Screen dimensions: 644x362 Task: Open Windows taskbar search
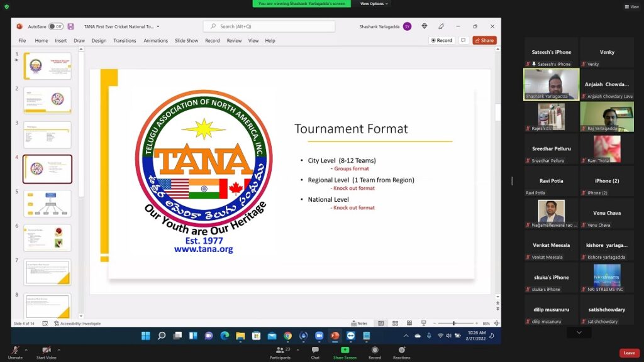click(x=162, y=336)
